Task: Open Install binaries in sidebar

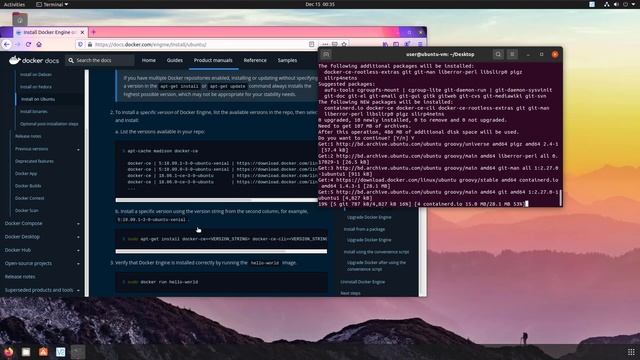Action: point(34,111)
